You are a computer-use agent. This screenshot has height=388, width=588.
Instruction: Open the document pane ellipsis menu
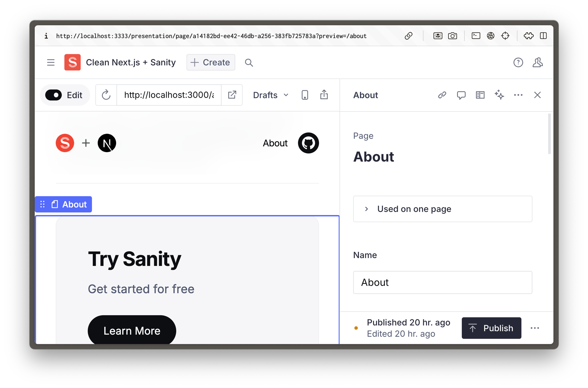click(x=518, y=95)
